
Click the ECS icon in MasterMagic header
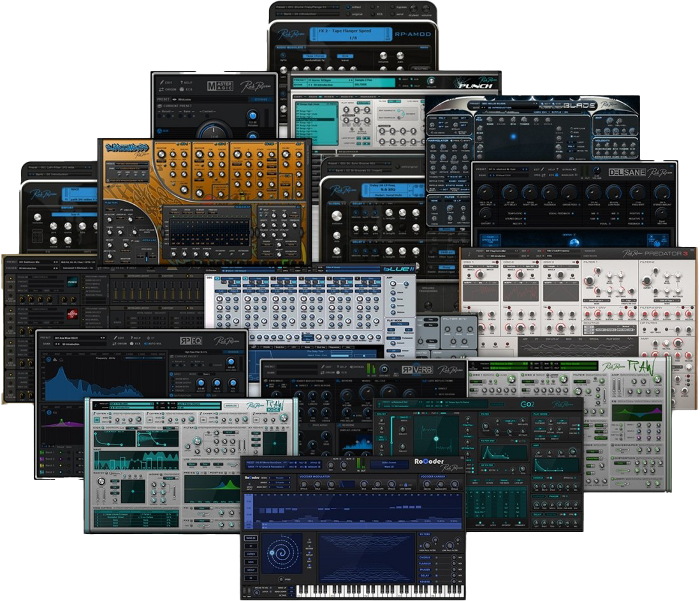[183, 89]
